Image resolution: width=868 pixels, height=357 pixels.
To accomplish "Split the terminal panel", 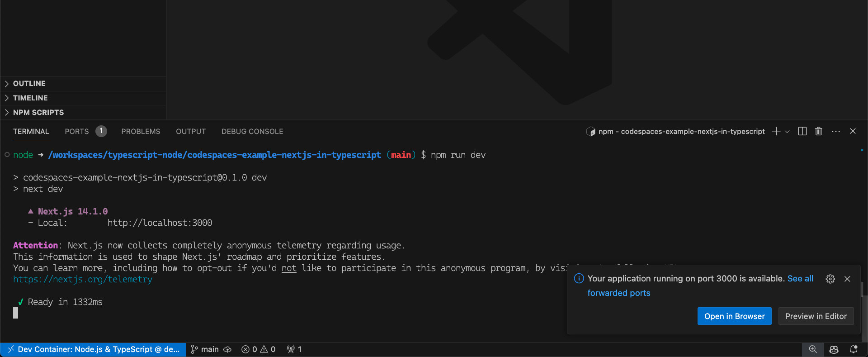I will pos(802,131).
